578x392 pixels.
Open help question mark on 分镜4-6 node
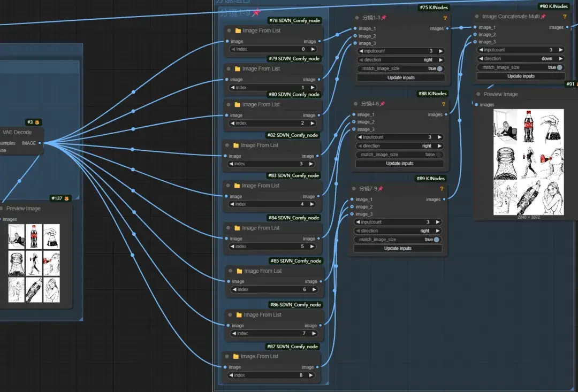444,104
